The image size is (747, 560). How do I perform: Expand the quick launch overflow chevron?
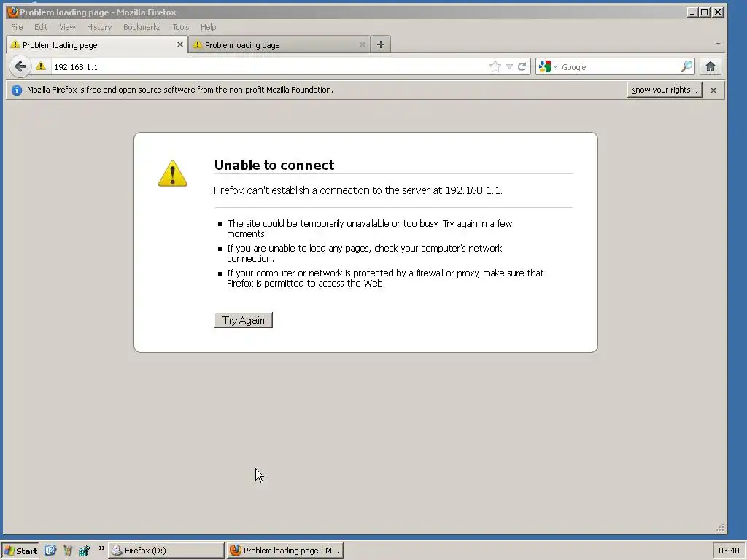101,548
